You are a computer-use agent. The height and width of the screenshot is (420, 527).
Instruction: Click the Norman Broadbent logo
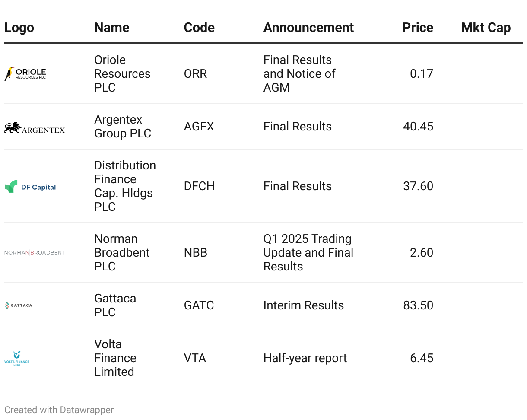pos(35,253)
